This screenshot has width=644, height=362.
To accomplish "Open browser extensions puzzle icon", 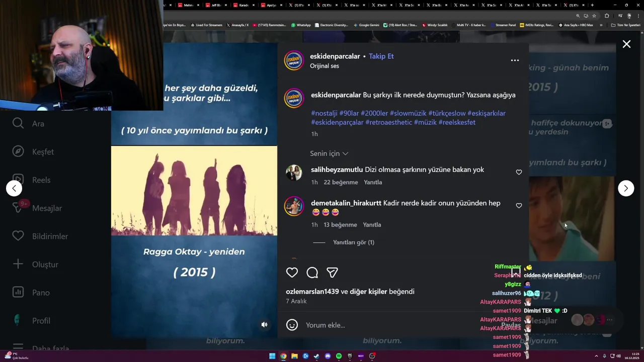I will pyautogui.click(x=607, y=16).
